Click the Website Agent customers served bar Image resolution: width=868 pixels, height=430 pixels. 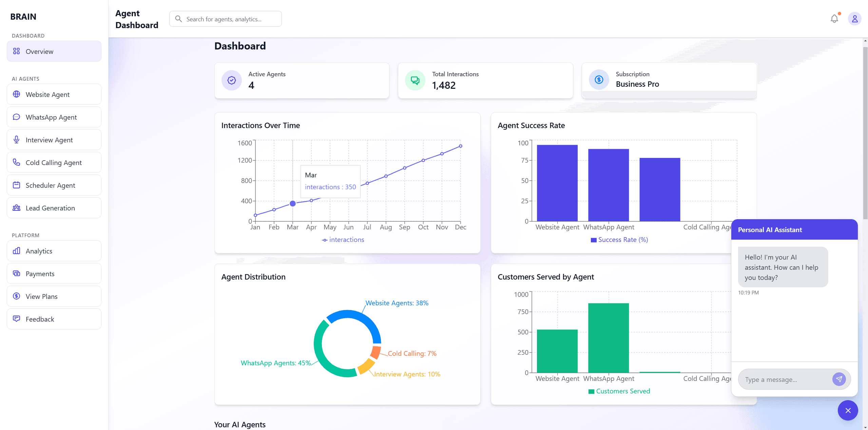[x=557, y=351]
